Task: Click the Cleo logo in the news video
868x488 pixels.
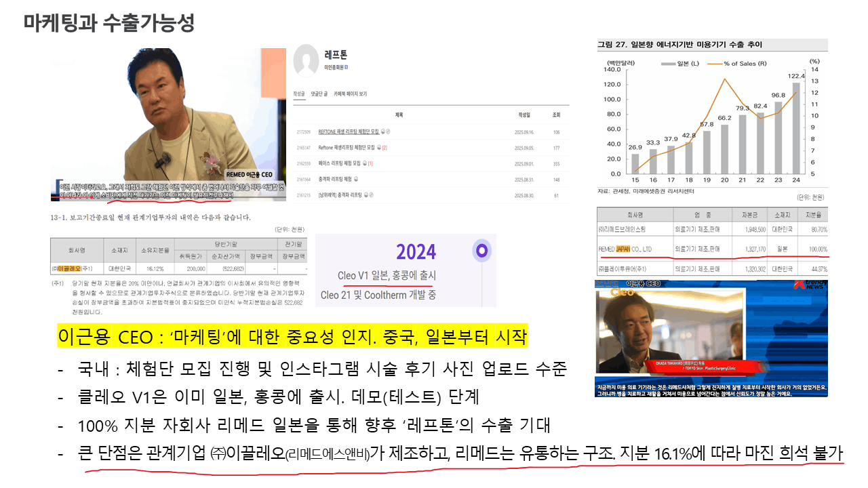Action: coord(622,293)
